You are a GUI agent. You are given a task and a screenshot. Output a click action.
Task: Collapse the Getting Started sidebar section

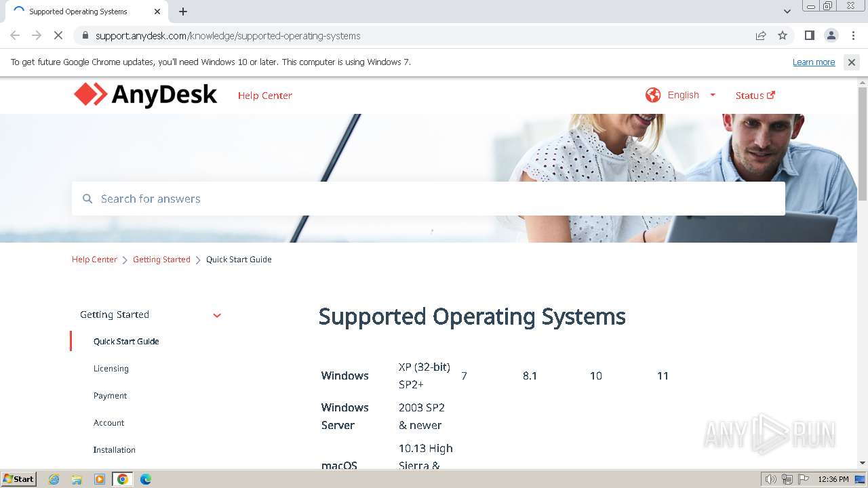[x=217, y=315]
